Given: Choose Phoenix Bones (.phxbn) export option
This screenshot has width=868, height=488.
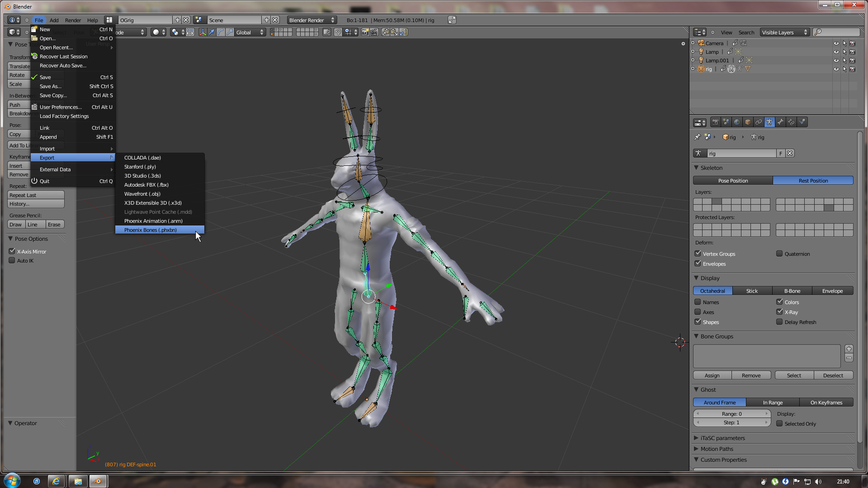Looking at the screenshot, I should pyautogui.click(x=151, y=230).
